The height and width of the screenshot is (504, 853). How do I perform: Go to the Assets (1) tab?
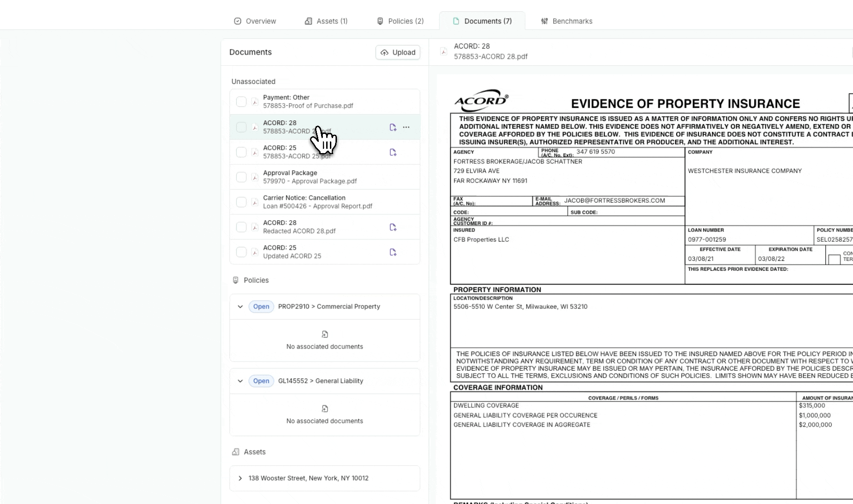326,21
